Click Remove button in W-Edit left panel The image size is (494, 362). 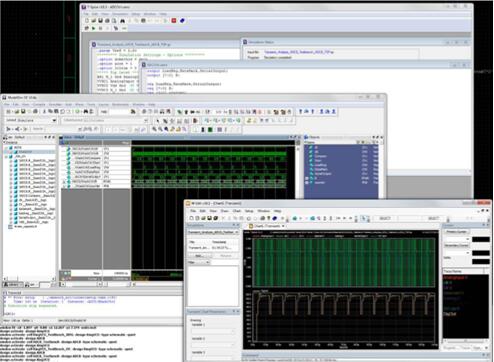pos(226,256)
